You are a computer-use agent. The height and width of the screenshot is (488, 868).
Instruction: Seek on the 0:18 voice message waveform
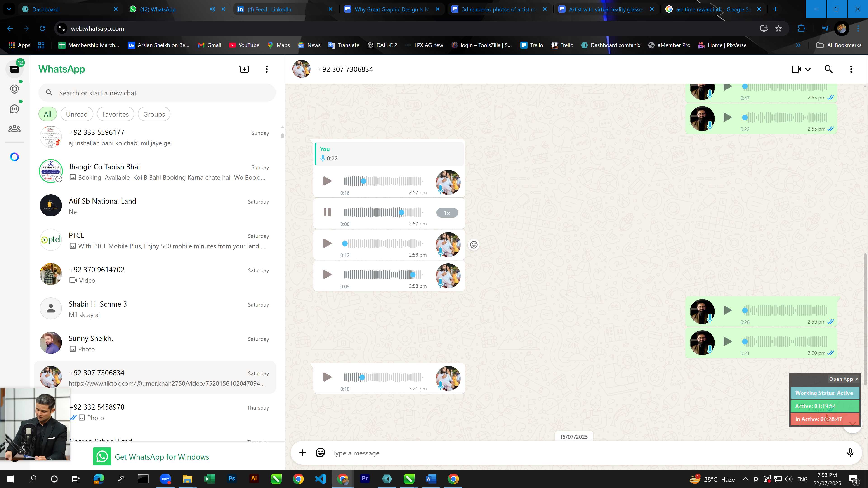click(383, 377)
